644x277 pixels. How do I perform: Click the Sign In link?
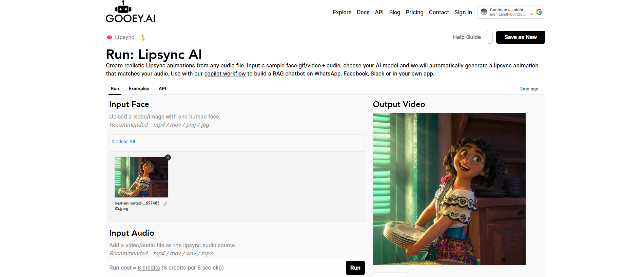463,12
